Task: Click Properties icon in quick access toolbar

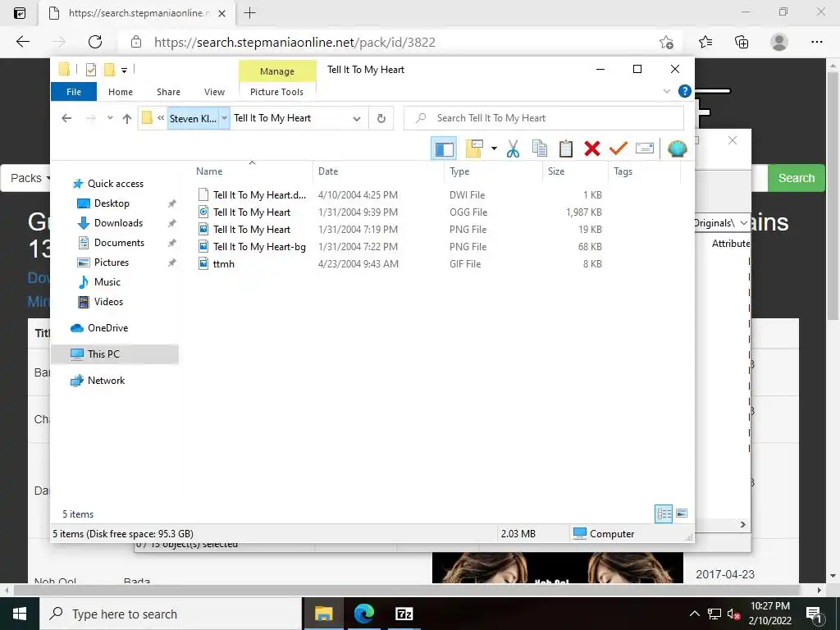Action: tap(91, 69)
